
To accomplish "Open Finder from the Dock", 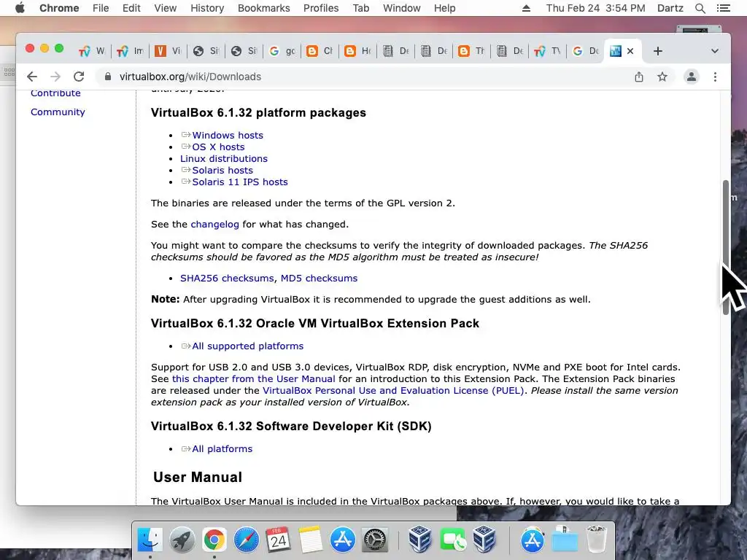I will [x=150, y=540].
